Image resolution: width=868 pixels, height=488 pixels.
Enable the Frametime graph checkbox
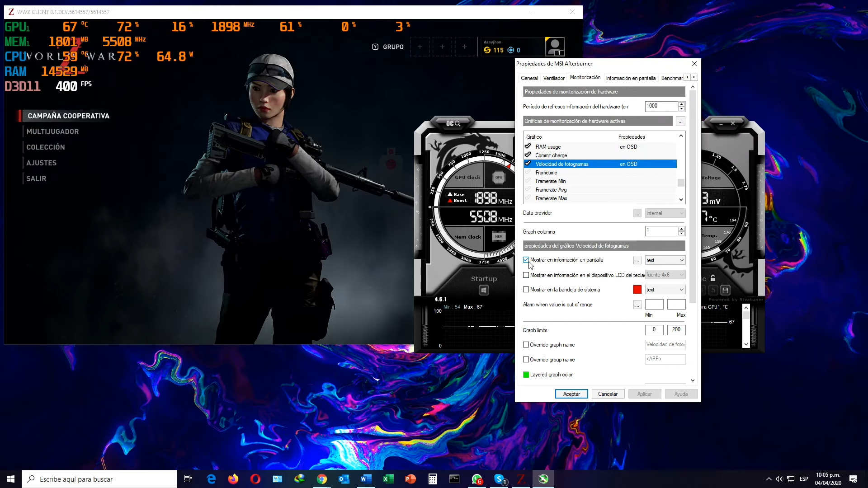pyautogui.click(x=528, y=172)
